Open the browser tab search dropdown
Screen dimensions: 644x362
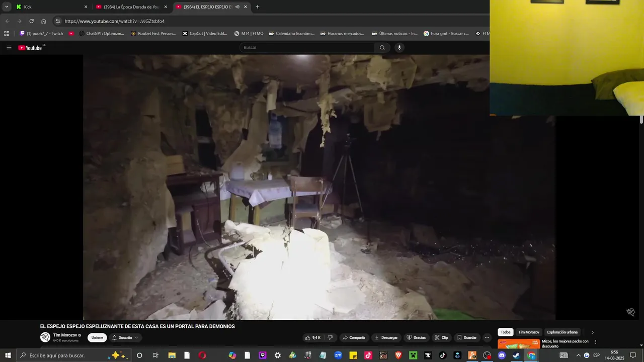(x=7, y=7)
